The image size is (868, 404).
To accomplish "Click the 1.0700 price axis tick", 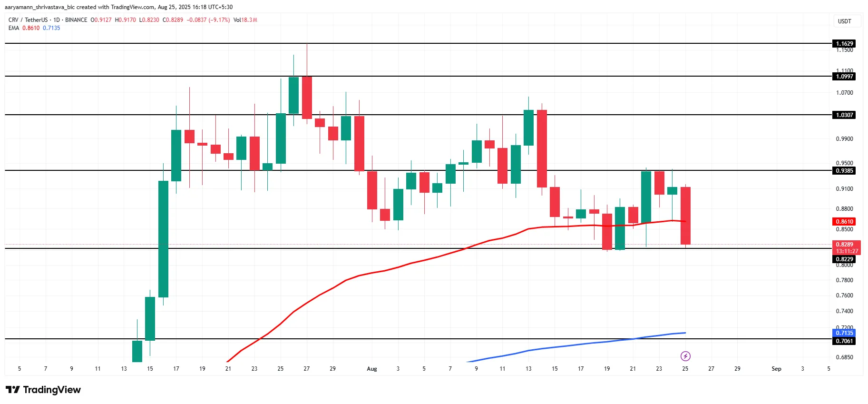I will (x=844, y=93).
